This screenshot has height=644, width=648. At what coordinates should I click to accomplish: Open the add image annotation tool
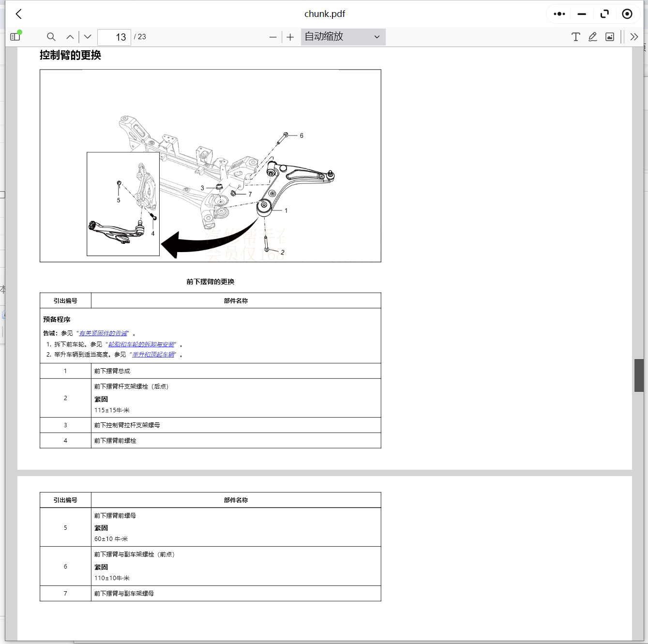[x=609, y=36]
